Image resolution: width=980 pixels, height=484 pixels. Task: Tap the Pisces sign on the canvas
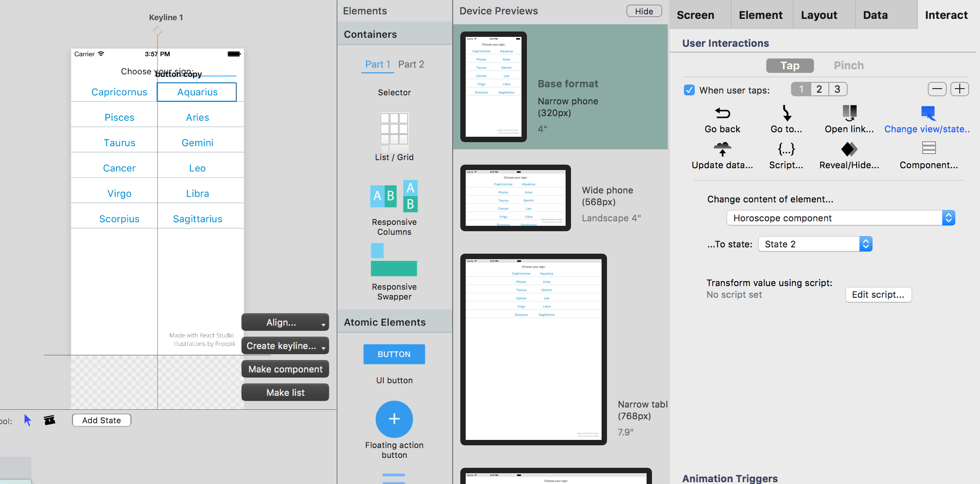119,117
